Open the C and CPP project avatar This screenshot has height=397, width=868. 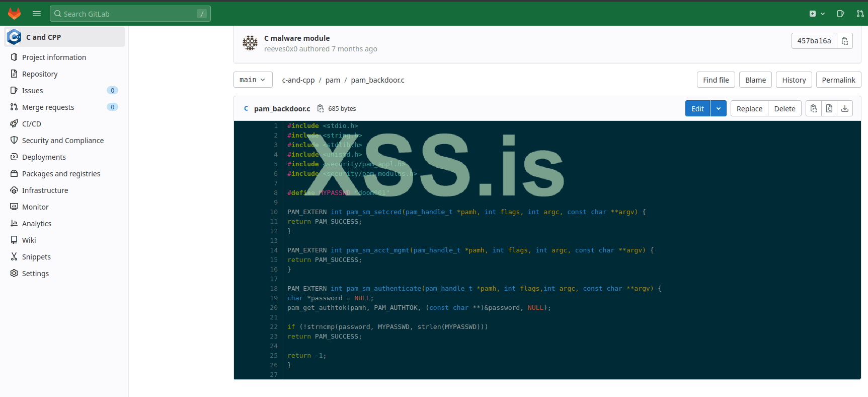(x=14, y=37)
